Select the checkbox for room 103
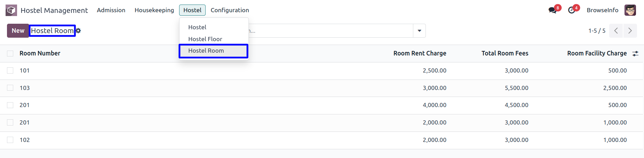Viewport: 644px width, 158px height. point(10,88)
